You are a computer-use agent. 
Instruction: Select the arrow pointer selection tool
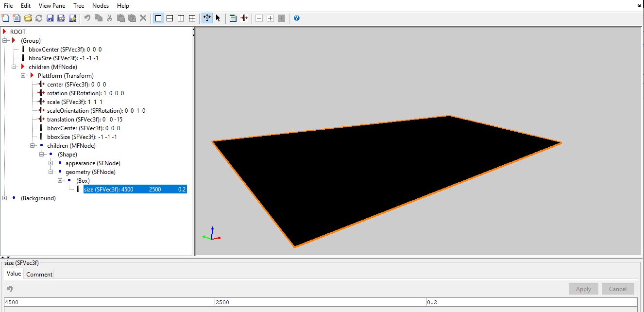pos(218,18)
